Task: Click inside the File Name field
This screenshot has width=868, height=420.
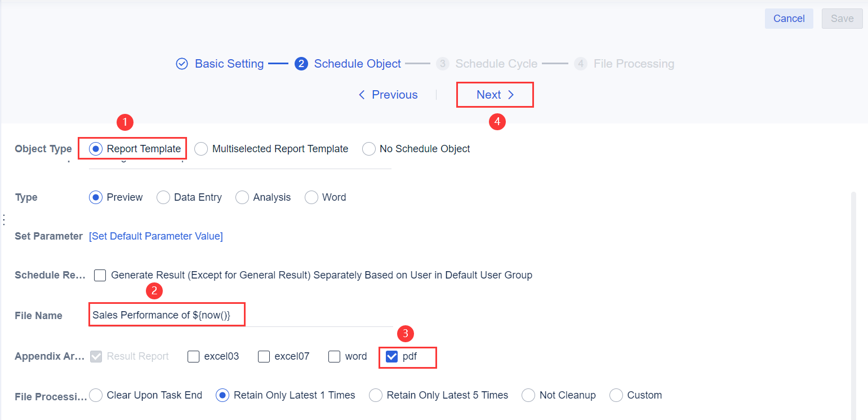Action: [x=166, y=315]
